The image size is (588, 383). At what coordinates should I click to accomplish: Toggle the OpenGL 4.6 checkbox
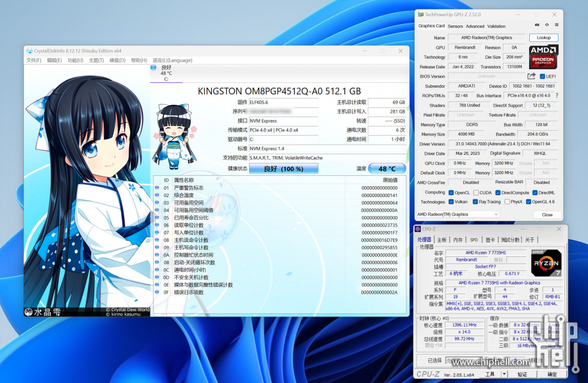[x=529, y=202]
